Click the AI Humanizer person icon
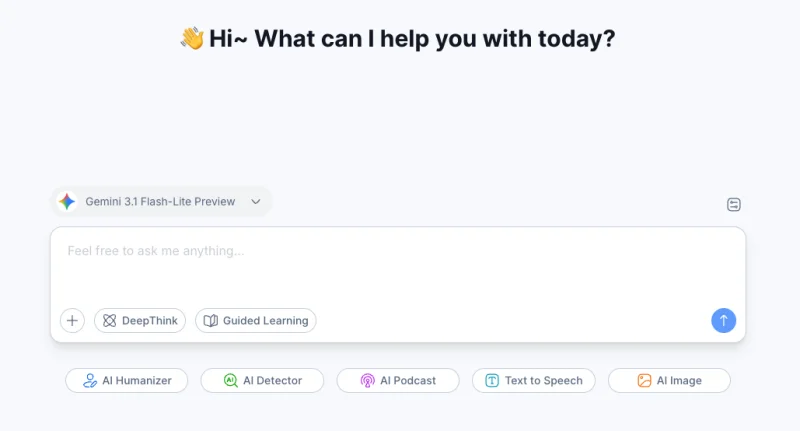 90,381
